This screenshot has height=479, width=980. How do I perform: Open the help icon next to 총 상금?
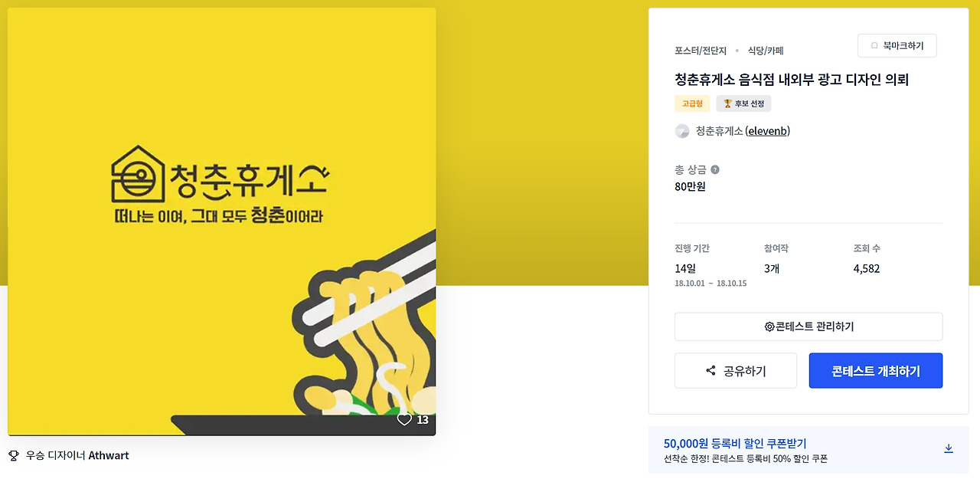click(x=715, y=170)
